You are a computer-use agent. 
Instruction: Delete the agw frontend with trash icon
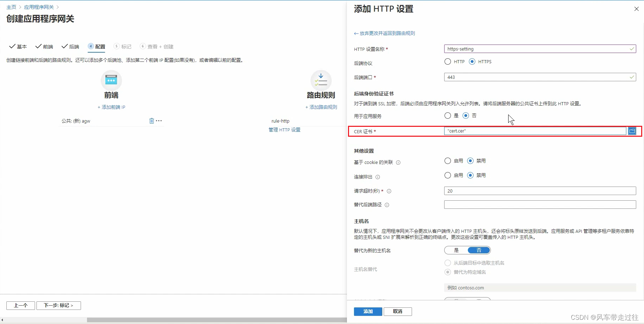pos(152,121)
